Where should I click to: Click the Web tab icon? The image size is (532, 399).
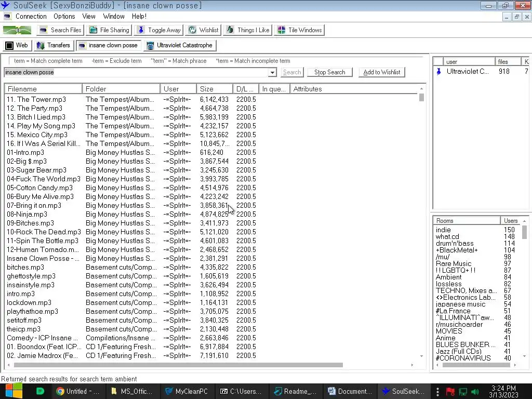pos(9,46)
